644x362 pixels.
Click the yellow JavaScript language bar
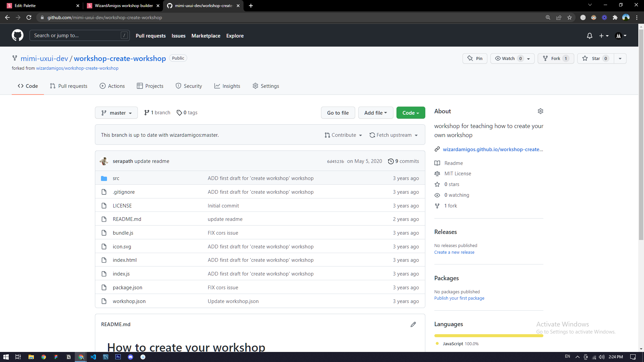pos(488,336)
